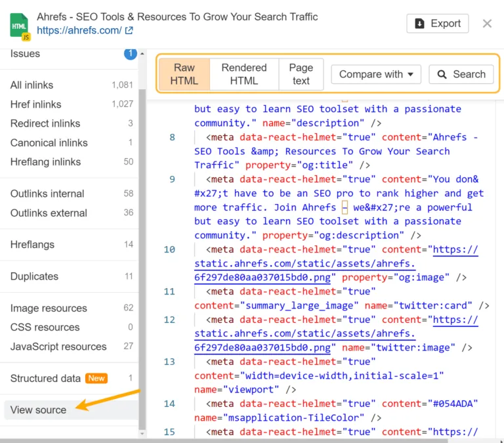Click name="description" attribute text
This screenshot has height=443, width=504.
tap(314, 123)
